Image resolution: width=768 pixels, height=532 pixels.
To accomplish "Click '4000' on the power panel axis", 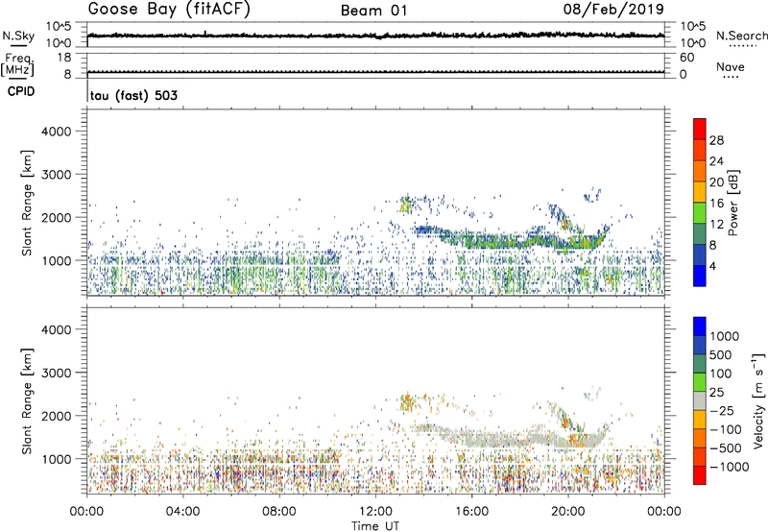I will [56, 132].
